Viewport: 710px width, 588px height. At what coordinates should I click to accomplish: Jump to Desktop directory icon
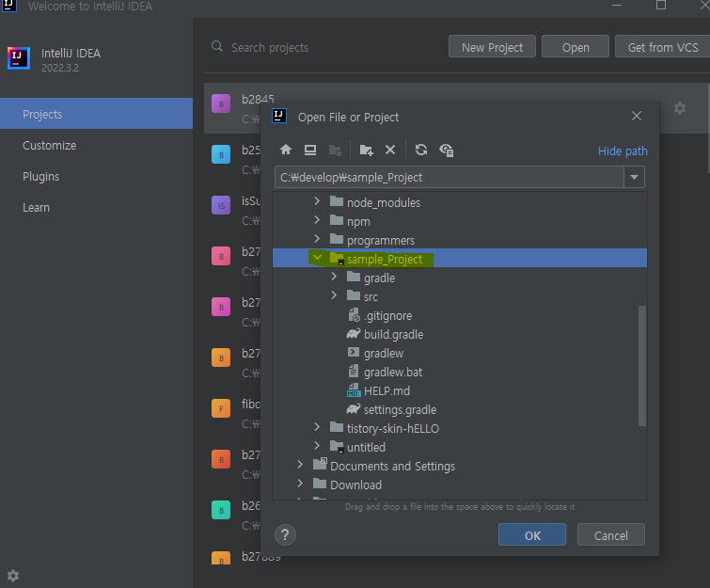[310, 150]
